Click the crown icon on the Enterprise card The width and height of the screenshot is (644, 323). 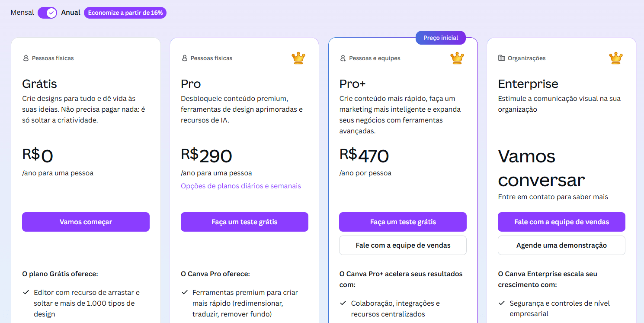(x=615, y=58)
